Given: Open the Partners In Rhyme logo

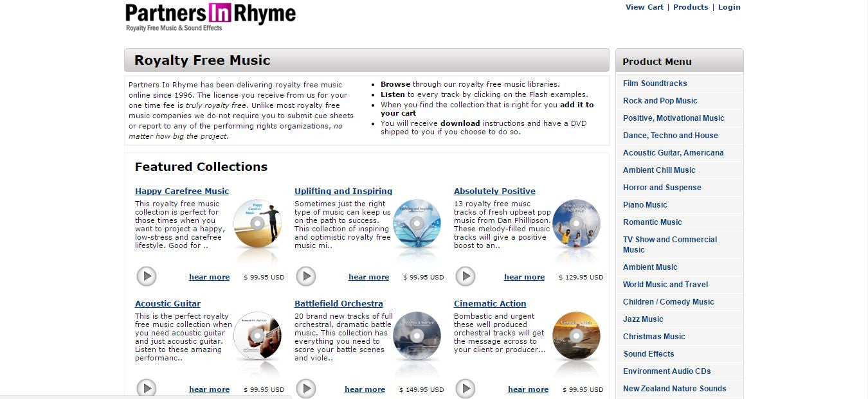Looking at the screenshot, I should 210,17.
